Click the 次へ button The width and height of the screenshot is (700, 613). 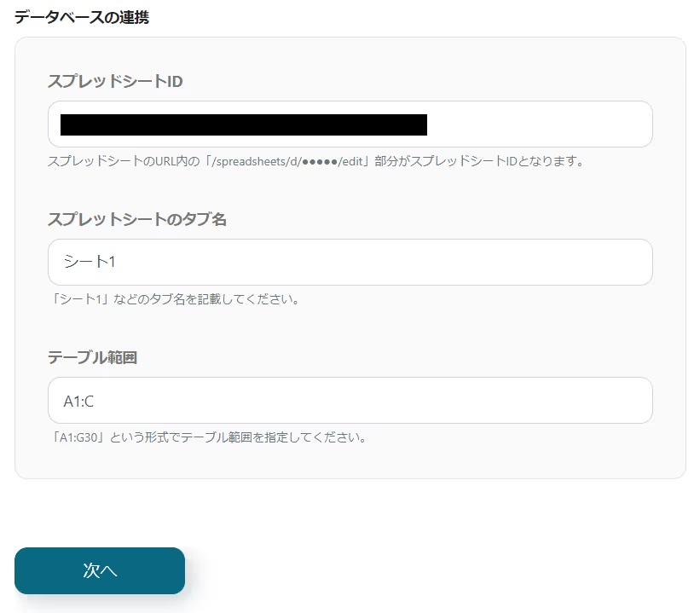(x=100, y=570)
